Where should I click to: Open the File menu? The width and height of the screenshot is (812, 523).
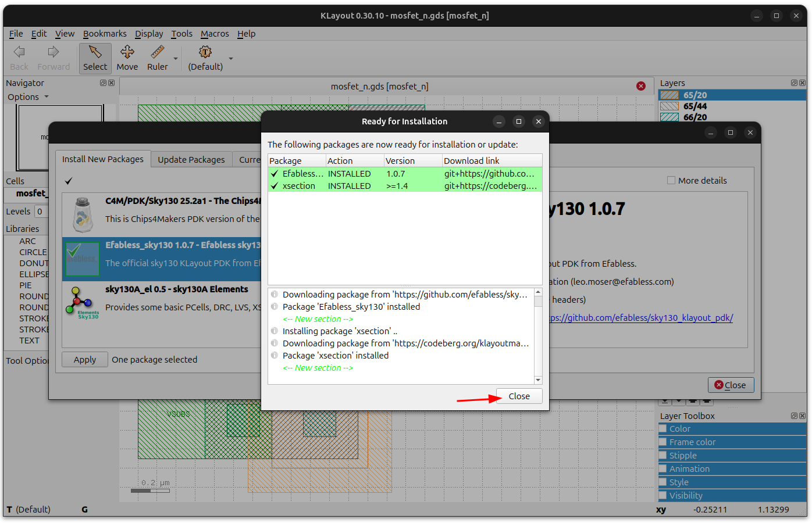[x=16, y=34]
